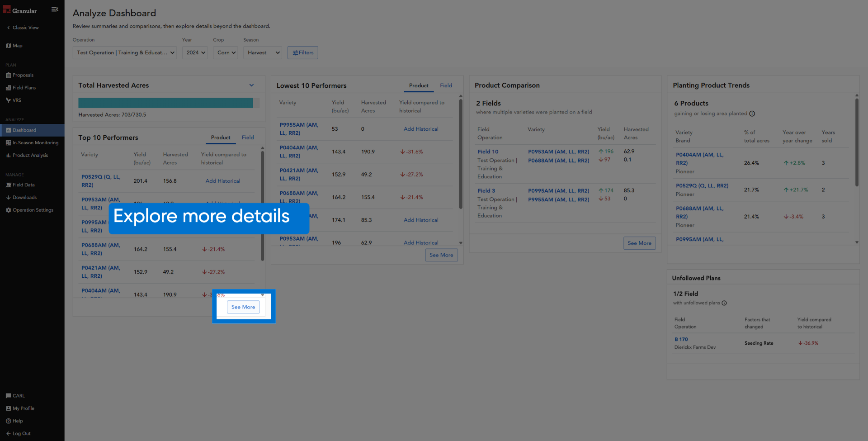Screen dimensions: 868x441
Task: Open Proposals in sidebar
Action: (20, 75)
